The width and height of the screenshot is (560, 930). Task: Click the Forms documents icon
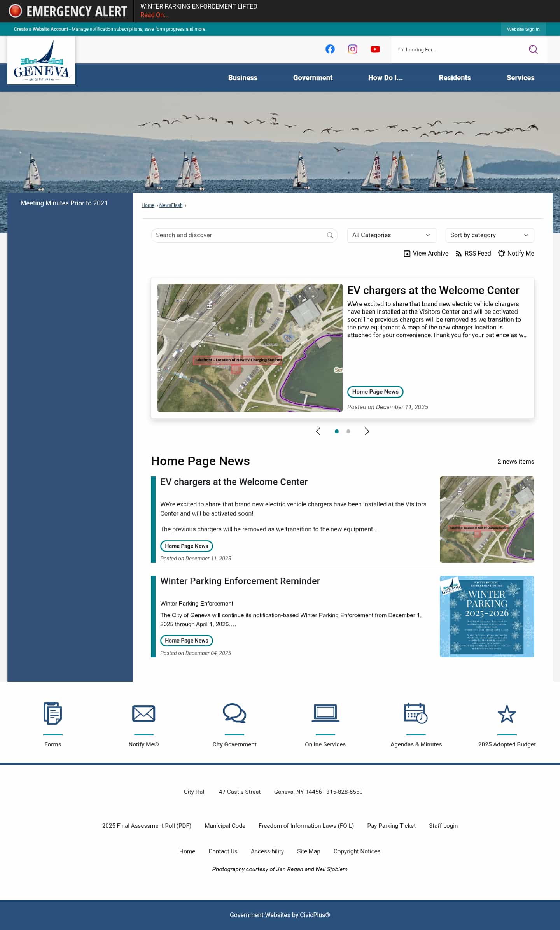pyautogui.click(x=53, y=713)
